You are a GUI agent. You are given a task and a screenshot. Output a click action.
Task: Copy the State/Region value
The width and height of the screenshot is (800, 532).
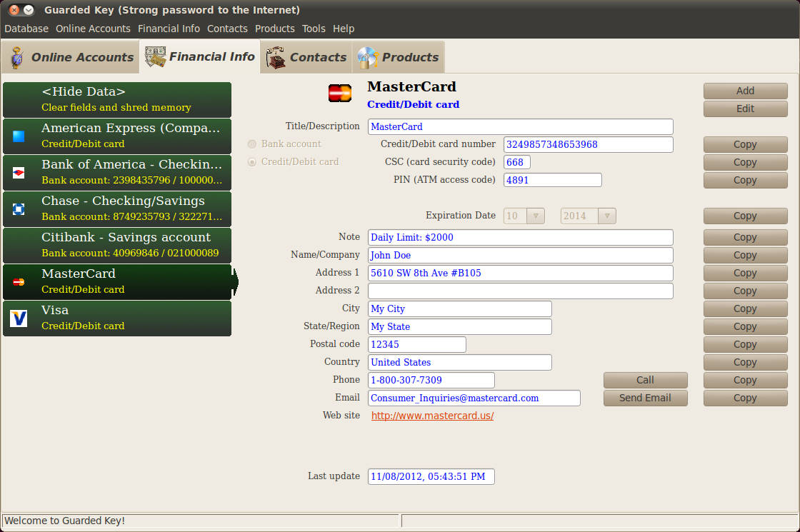(745, 326)
